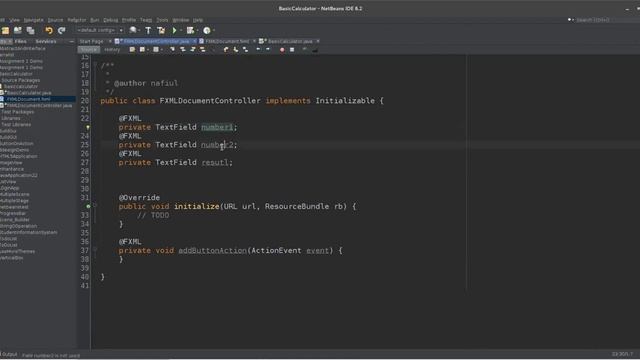Click the Debug Project toolbar icon

(x=190, y=31)
